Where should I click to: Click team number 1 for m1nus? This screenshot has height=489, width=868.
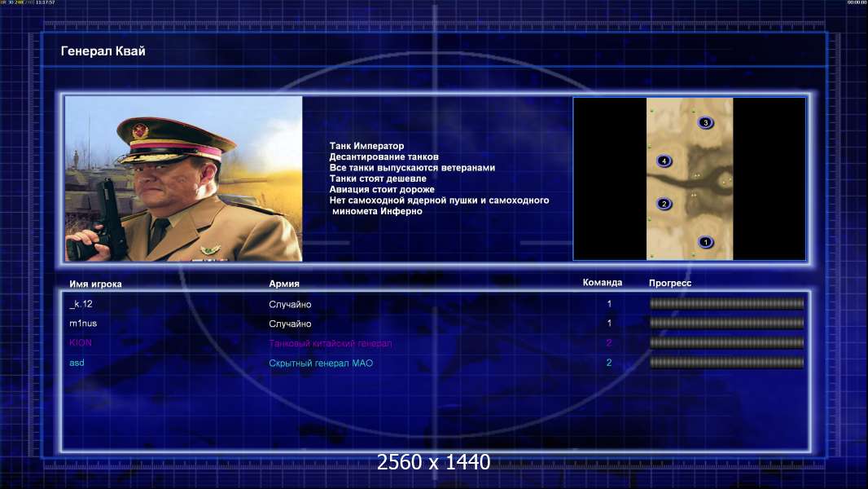click(x=610, y=323)
